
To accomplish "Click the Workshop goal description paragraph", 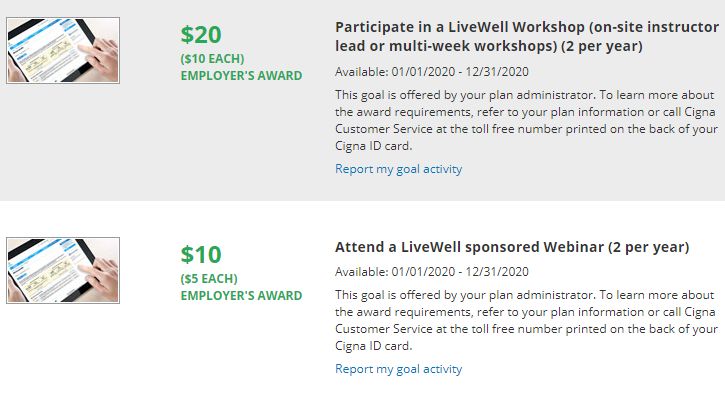I will [527, 121].
